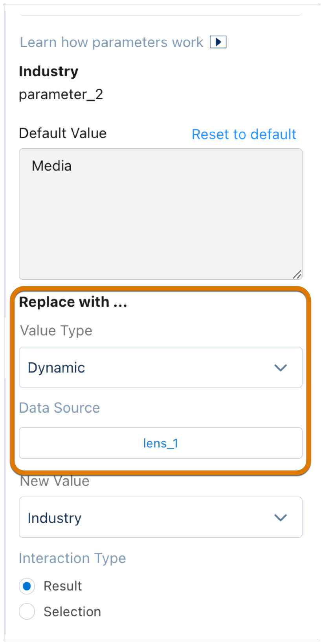Click the chevron arrow in the Industry field
Image resolution: width=323 pixels, height=644 pixels.
tap(281, 518)
